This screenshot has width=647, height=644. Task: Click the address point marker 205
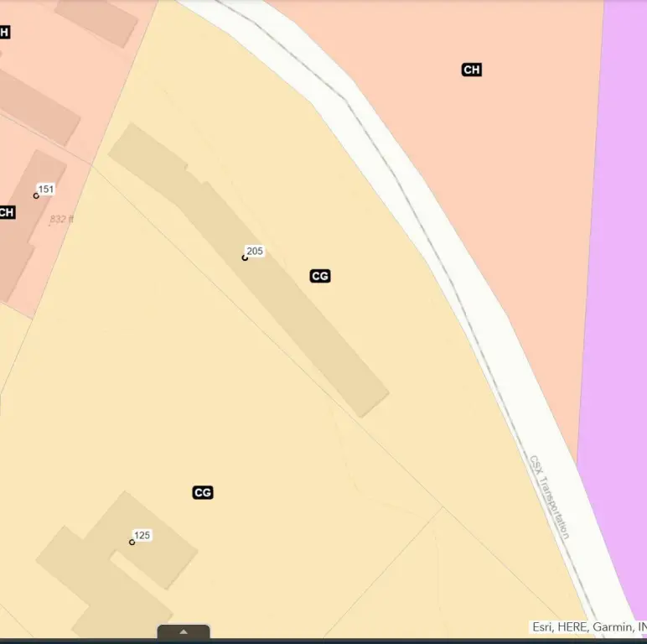pos(245,257)
